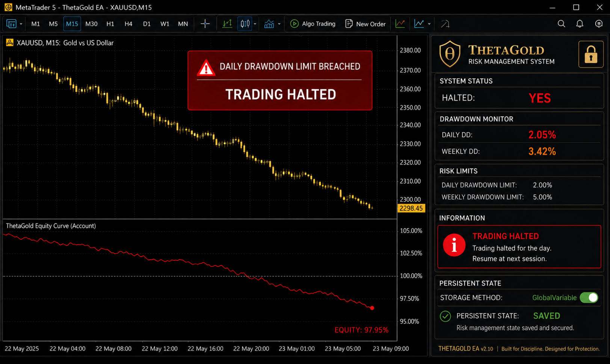Activate the crosshair tool
Screen dimensions: 610x364
205,24
